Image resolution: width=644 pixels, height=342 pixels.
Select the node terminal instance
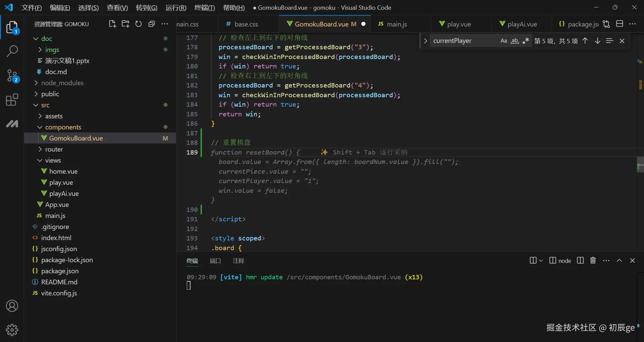pos(560,261)
